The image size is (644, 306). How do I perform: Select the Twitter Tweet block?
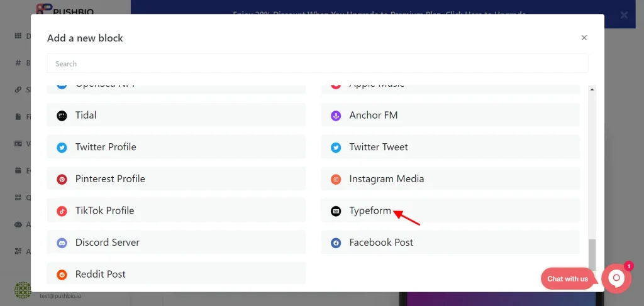(x=450, y=147)
